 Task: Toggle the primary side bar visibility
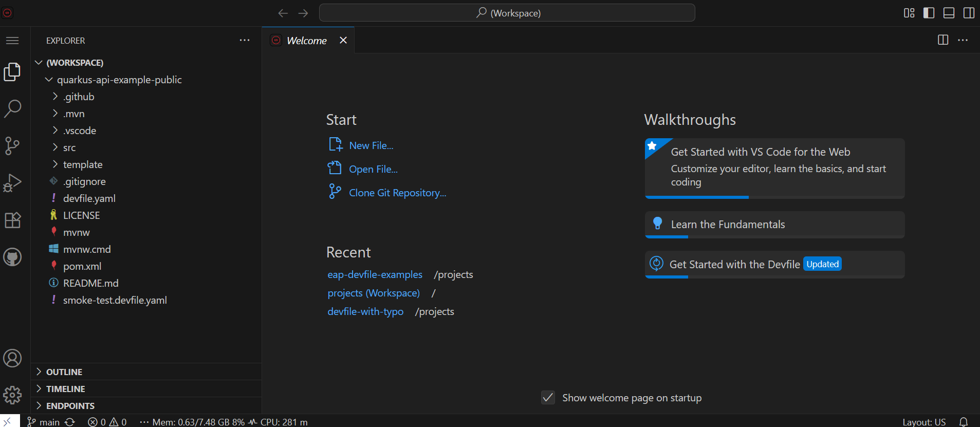click(929, 13)
